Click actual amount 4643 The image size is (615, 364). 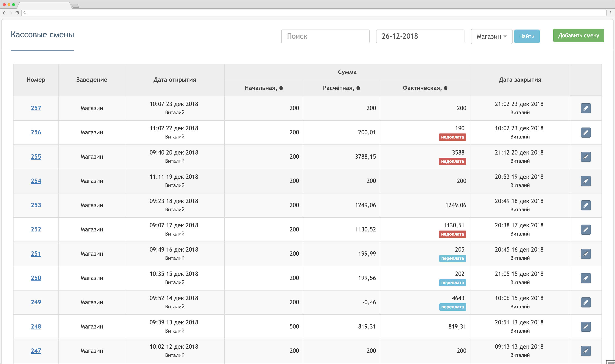458,298
